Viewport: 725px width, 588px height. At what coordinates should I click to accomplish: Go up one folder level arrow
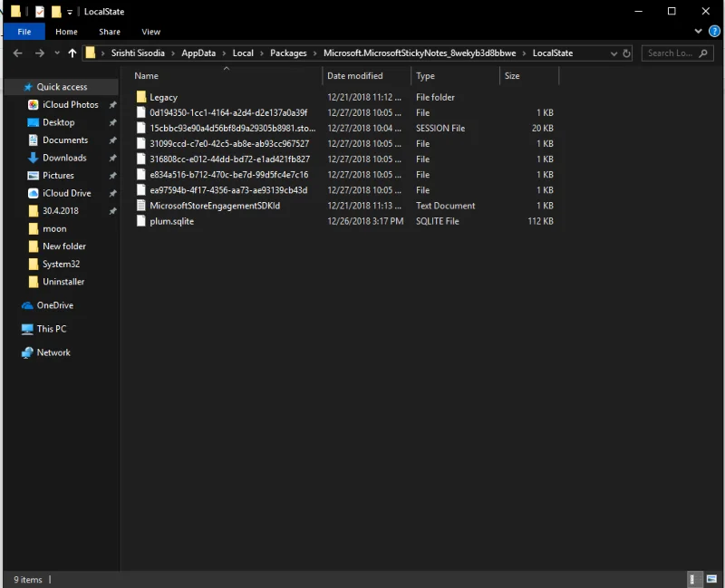click(x=72, y=53)
